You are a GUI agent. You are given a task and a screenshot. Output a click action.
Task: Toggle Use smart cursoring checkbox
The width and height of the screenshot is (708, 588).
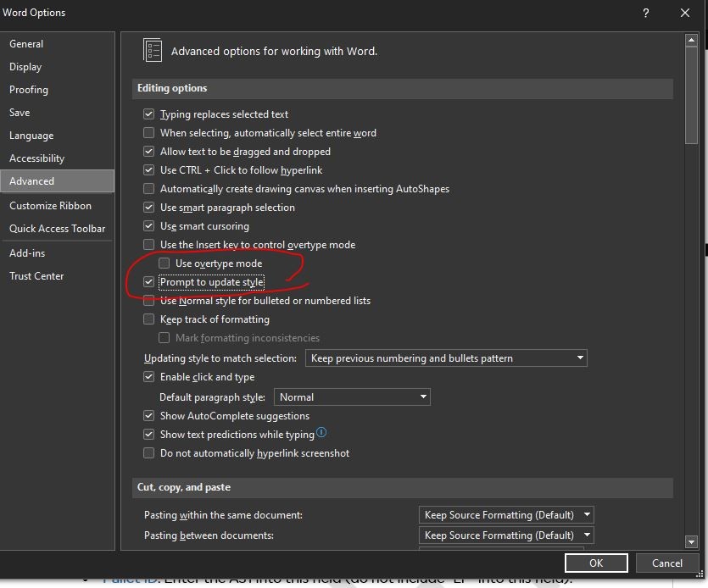coord(148,225)
